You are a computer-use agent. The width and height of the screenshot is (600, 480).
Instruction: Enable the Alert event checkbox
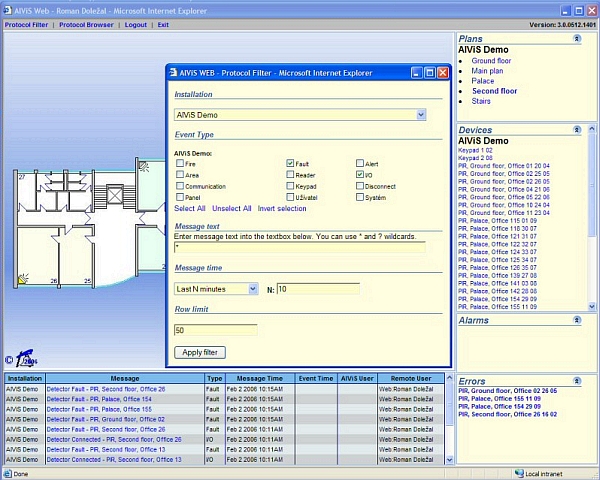coord(360,163)
